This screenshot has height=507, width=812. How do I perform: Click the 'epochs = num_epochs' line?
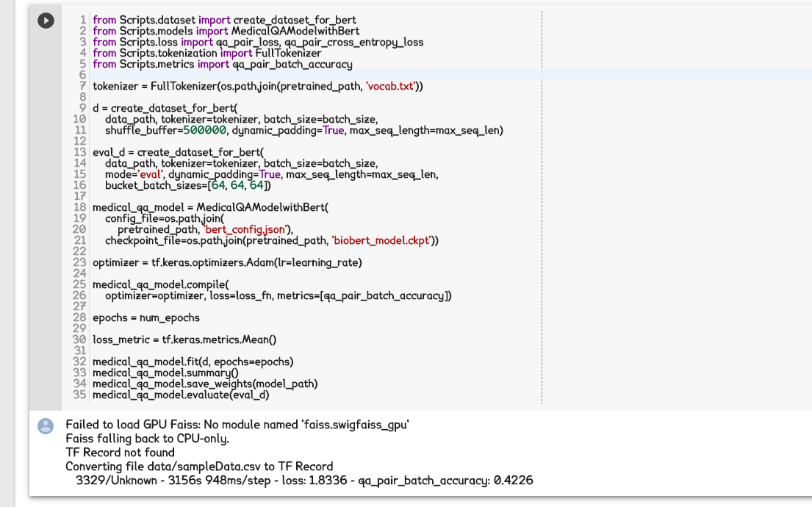point(146,317)
